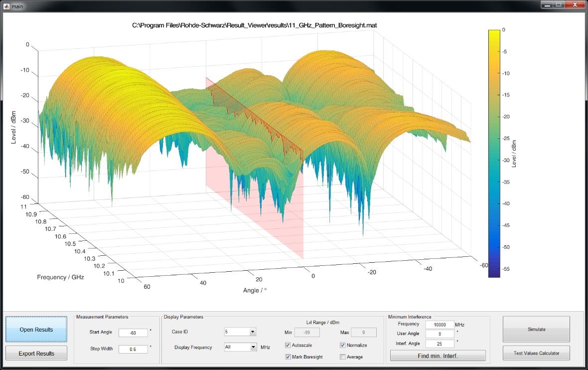The width and height of the screenshot is (588, 370).
Task: Uncheck Mark Boresight option
Action: coord(288,357)
